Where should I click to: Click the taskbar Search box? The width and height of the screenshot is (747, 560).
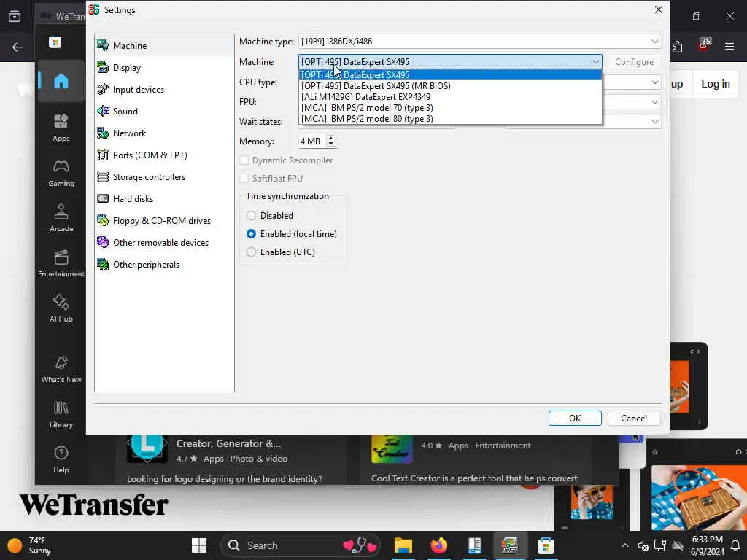[x=300, y=545]
